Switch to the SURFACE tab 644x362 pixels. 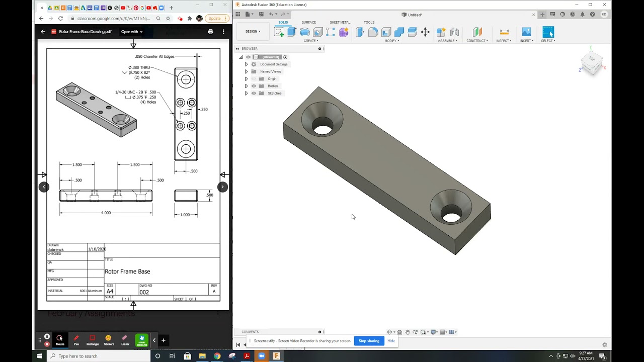pyautogui.click(x=309, y=22)
